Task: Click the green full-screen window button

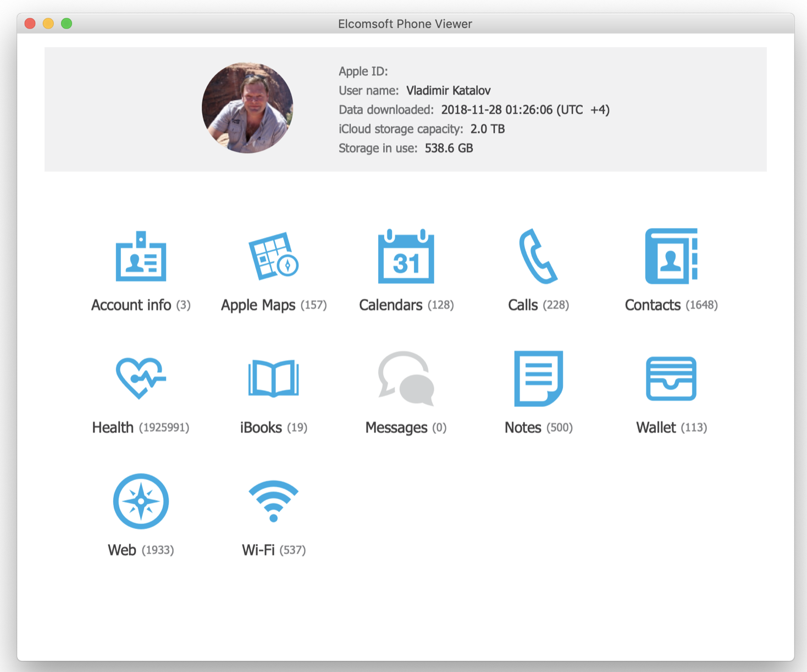Action: point(67,24)
